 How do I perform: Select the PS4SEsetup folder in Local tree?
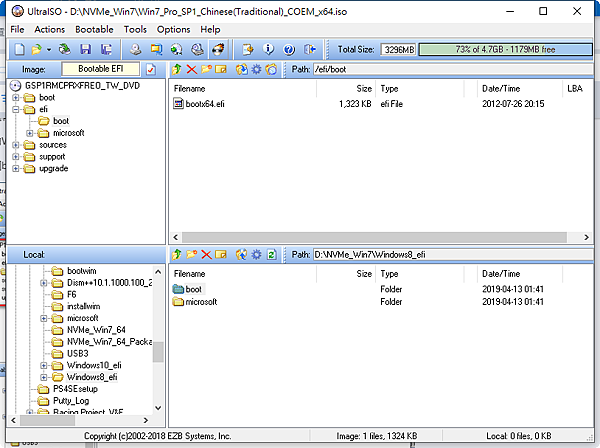[x=75, y=389]
